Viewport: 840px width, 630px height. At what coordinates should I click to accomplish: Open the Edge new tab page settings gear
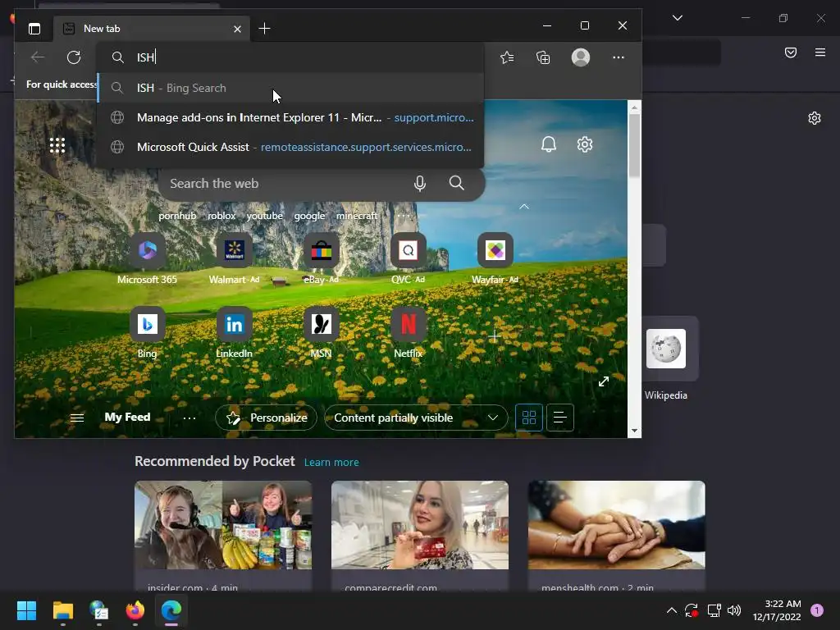tap(584, 144)
